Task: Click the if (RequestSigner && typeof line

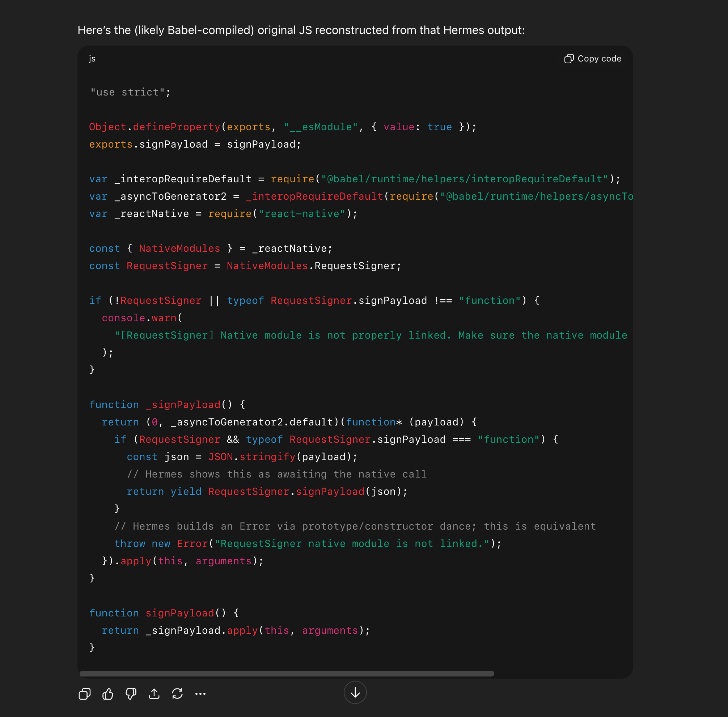Action: click(x=336, y=439)
